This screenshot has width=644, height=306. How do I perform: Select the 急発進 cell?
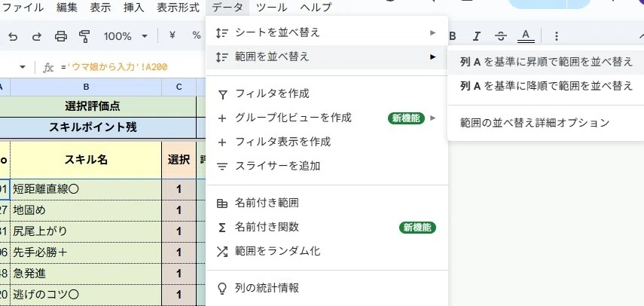coord(86,274)
